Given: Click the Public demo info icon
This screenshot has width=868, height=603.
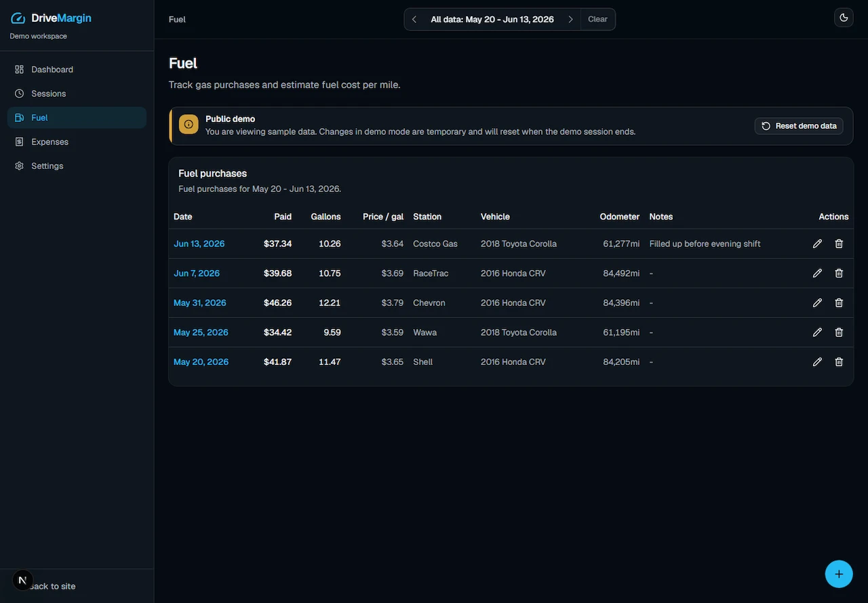Looking at the screenshot, I should [x=189, y=125].
